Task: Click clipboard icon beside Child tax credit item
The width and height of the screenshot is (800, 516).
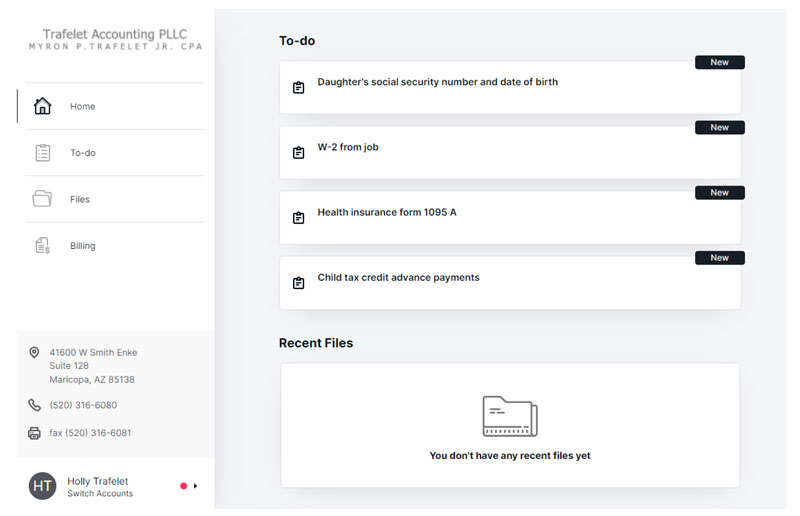Action: (298, 283)
